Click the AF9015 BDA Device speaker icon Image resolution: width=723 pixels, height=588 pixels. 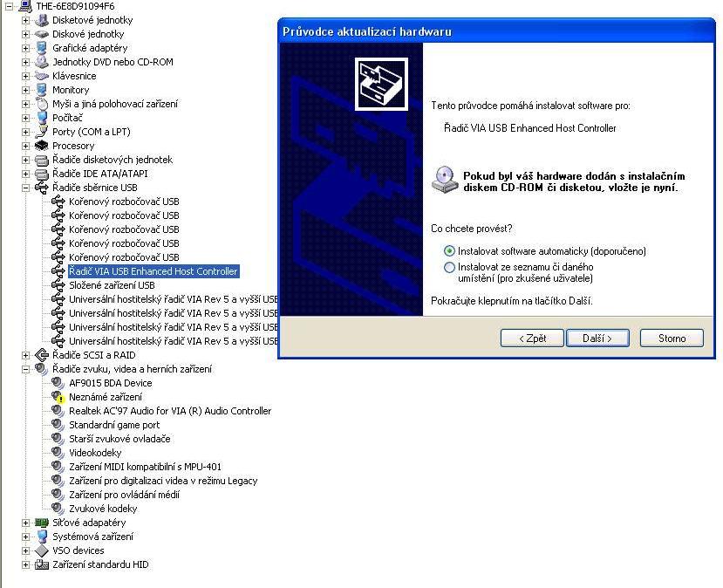click(58, 383)
